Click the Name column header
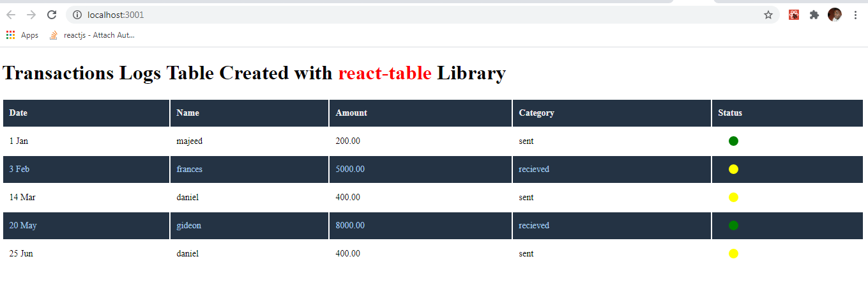868x291 pixels. (250, 113)
